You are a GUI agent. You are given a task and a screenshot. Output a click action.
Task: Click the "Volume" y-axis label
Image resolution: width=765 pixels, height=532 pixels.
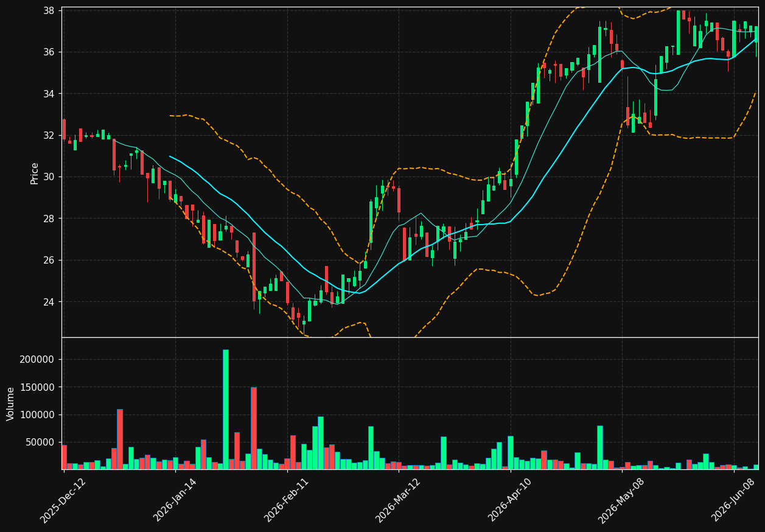pos(11,404)
